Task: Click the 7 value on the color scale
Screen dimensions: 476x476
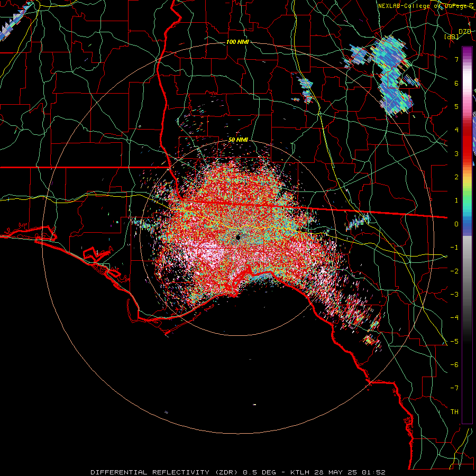Action: [456, 59]
